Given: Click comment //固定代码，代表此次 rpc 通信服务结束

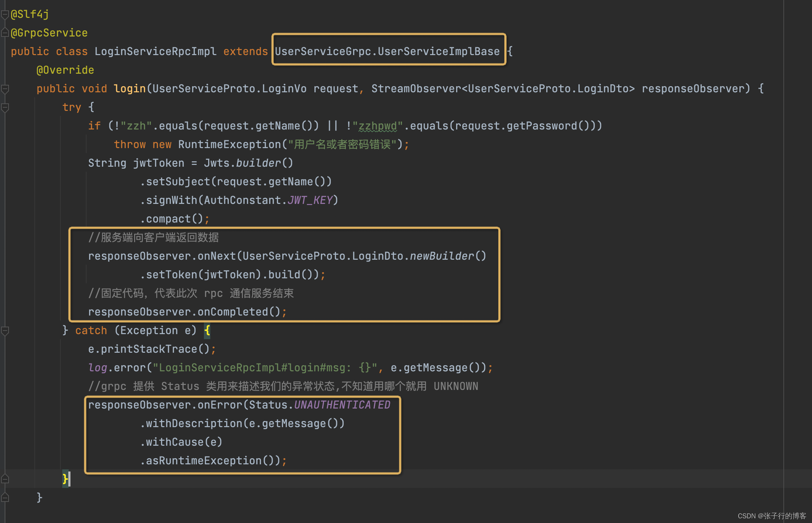Looking at the screenshot, I should (191, 293).
